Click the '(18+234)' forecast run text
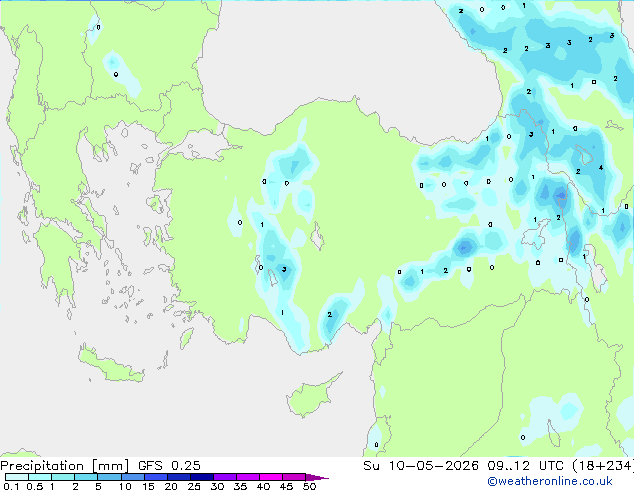This screenshot has width=634, height=490. click(x=603, y=466)
